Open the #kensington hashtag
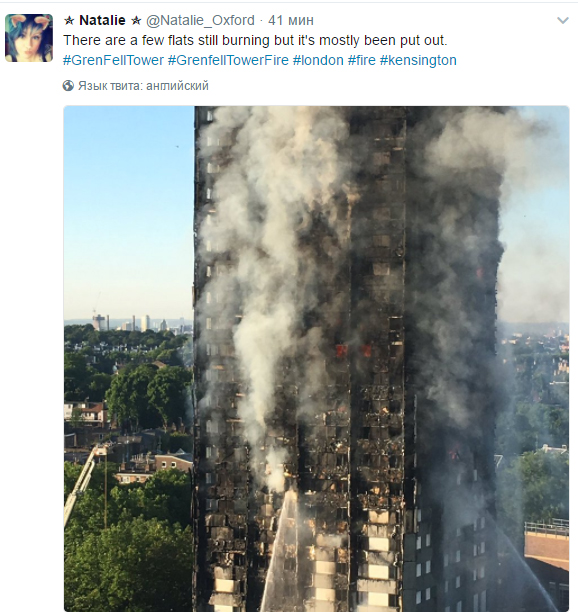The width and height of the screenshot is (578, 612). pyautogui.click(x=418, y=60)
